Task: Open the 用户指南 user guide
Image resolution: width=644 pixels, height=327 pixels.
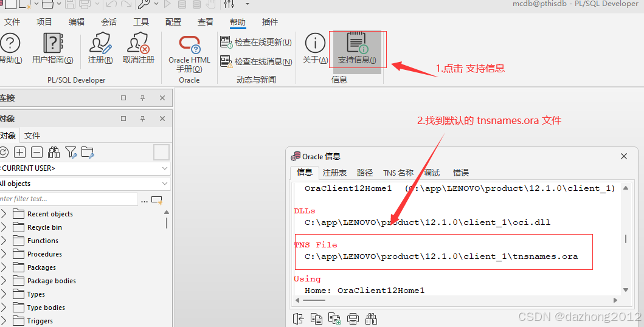Action: [53, 49]
